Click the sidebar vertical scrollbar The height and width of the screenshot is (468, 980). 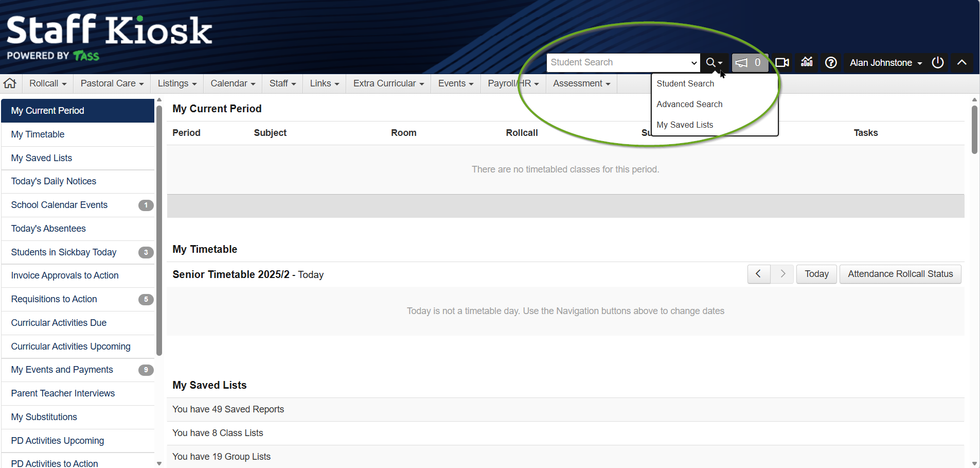pos(159,230)
